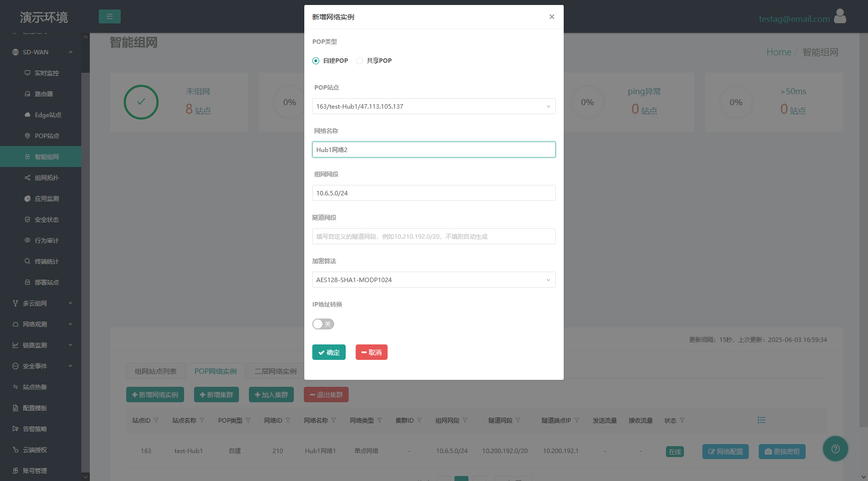868x481 pixels.
Task: Collapse the SD-WAN sidebar section
Action: [x=70, y=52]
